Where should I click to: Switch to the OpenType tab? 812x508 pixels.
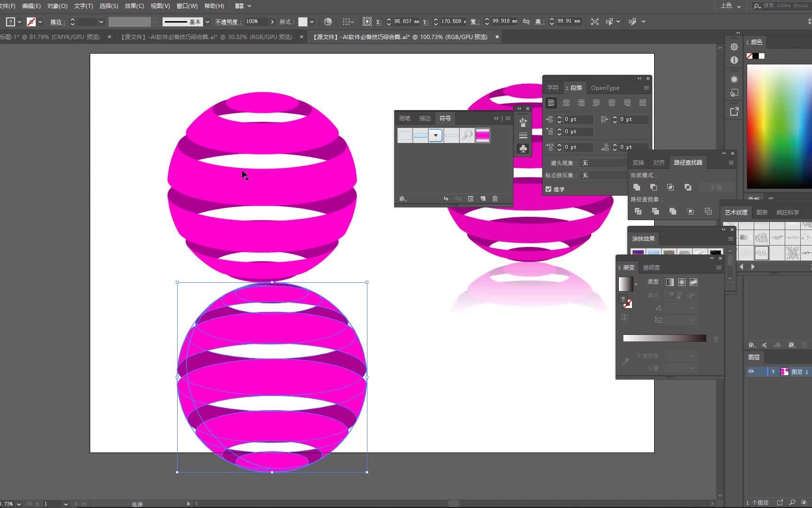[x=605, y=88]
